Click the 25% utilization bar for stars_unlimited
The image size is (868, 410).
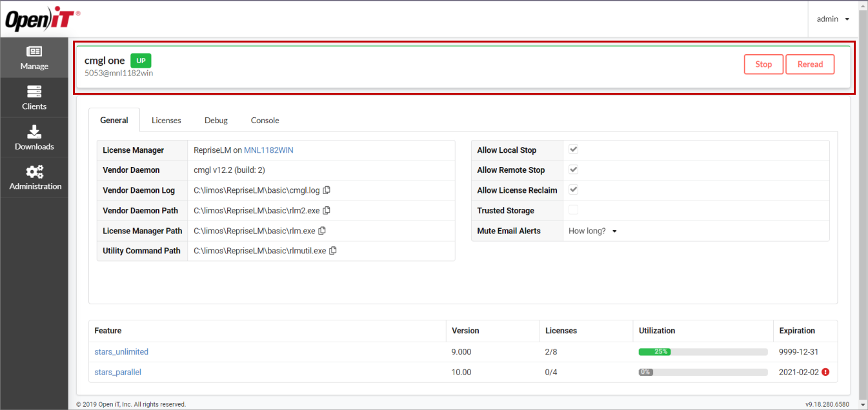pyautogui.click(x=703, y=352)
